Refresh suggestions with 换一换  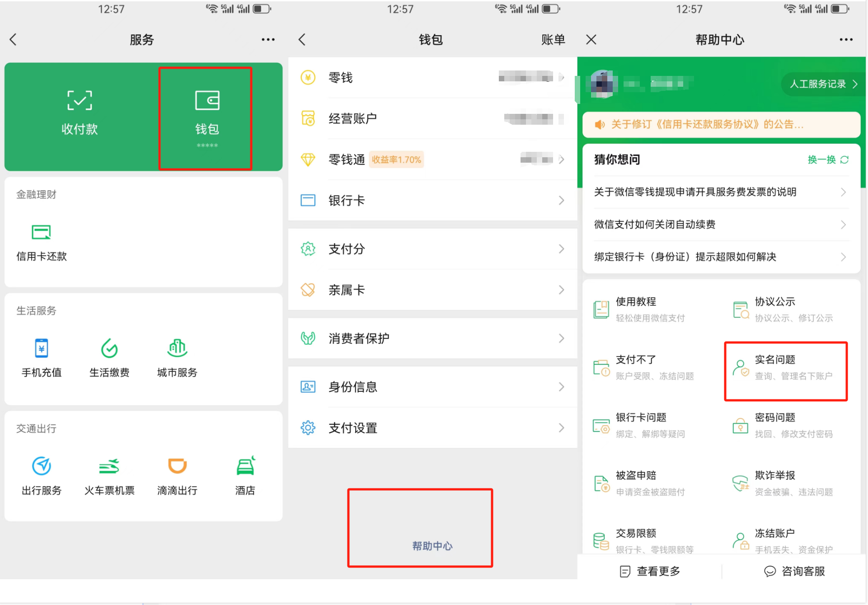828,159
